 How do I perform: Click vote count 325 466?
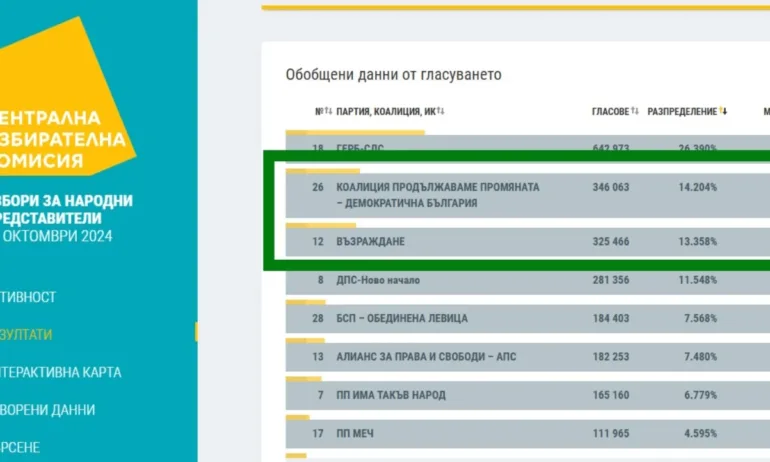click(610, 242)
